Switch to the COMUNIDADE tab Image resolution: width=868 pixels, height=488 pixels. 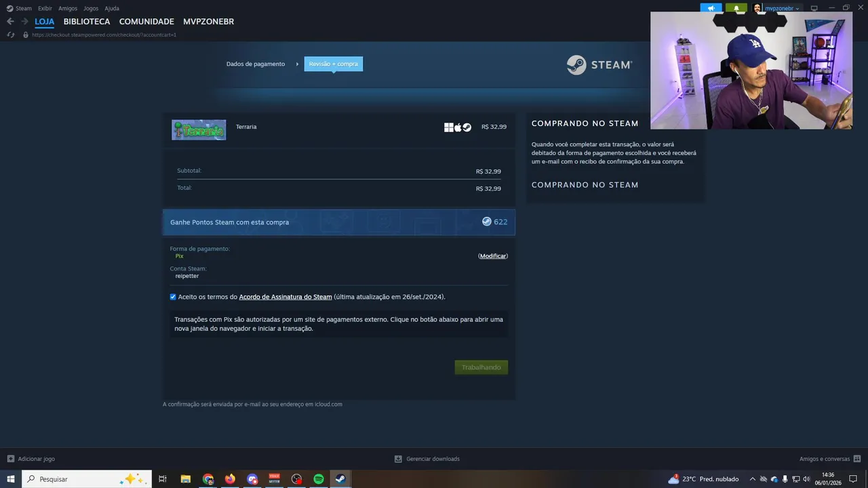(146, 22)
